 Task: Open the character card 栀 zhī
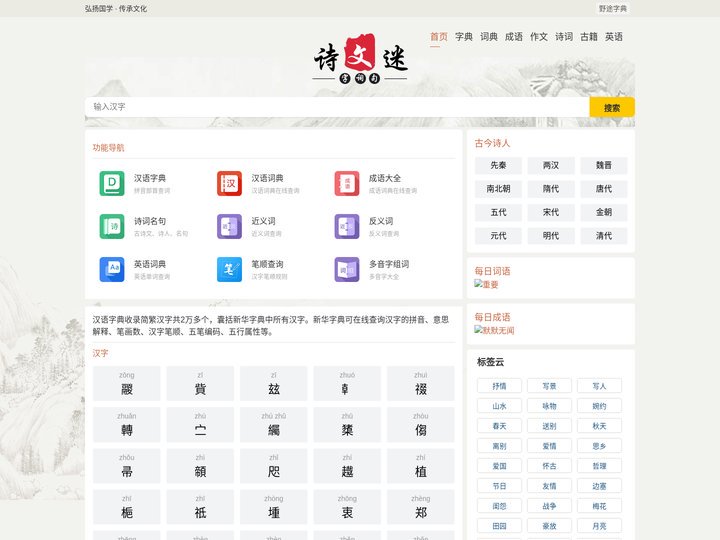[x=127, y=507]
